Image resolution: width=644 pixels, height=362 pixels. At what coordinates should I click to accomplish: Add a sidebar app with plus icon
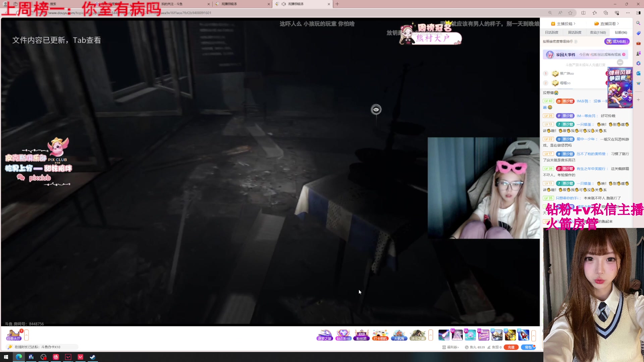638,100
